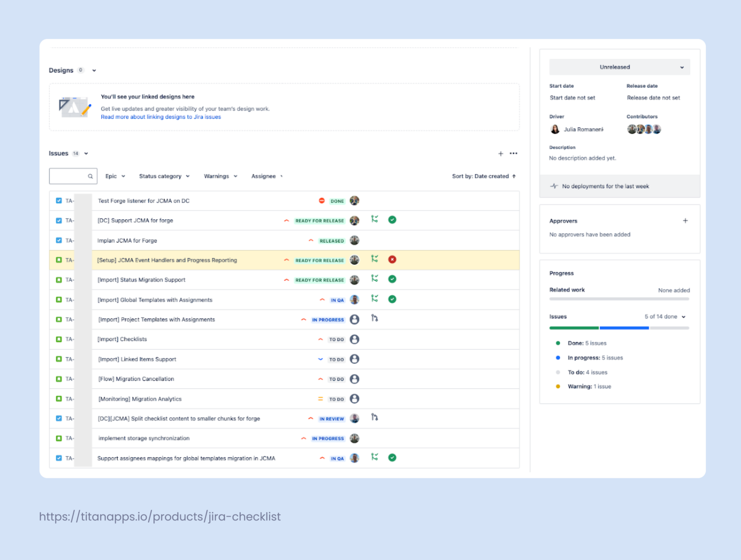The width and height of the screenshot is (741, 560).
Task: Select the task checkbox icon for Test Forge listener
Action: pos(59,200)
